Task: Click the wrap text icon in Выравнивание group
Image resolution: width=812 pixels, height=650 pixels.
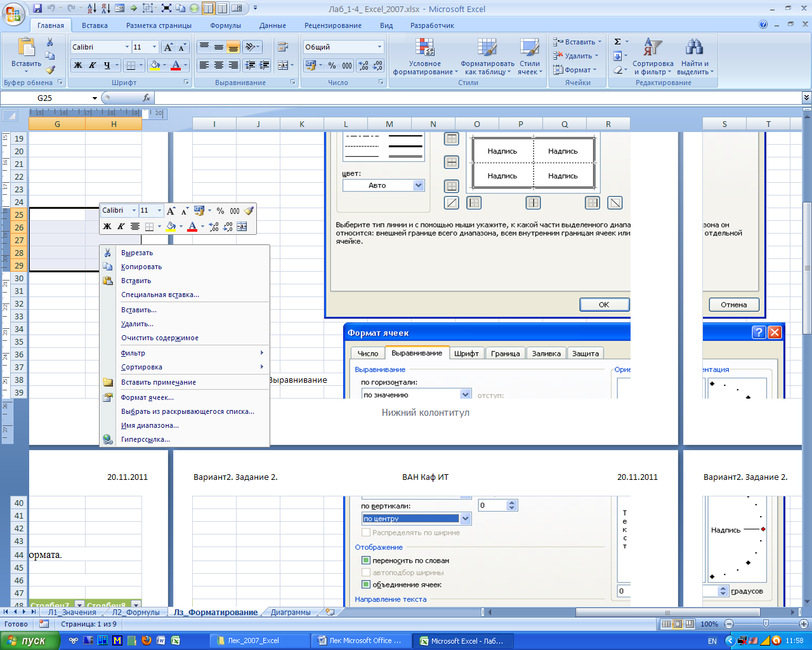Action: tap(282, 47)
